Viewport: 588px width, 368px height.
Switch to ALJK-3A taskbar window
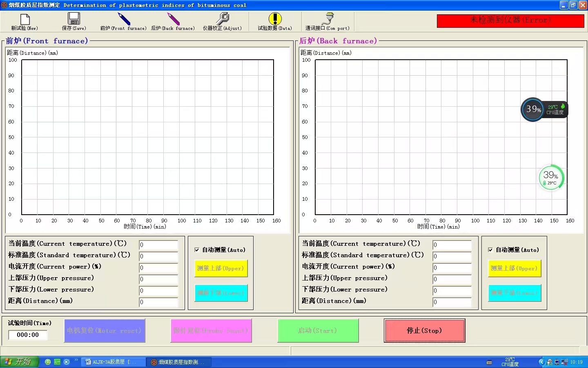point(114,362)
